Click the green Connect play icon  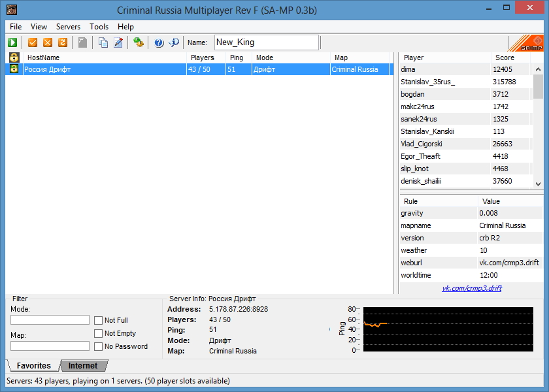pos(12,42)
